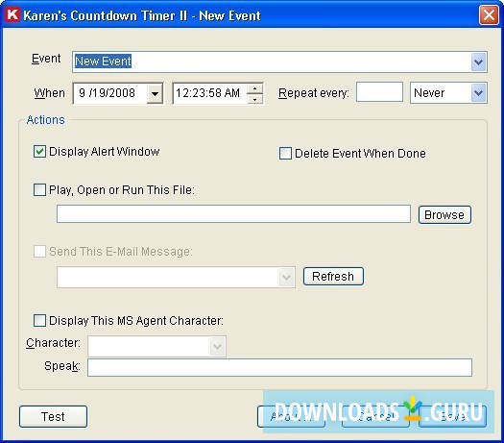Expand the Event name dropdown arrow
This screenshot has width=504, height=443.
tap(479, 62)
